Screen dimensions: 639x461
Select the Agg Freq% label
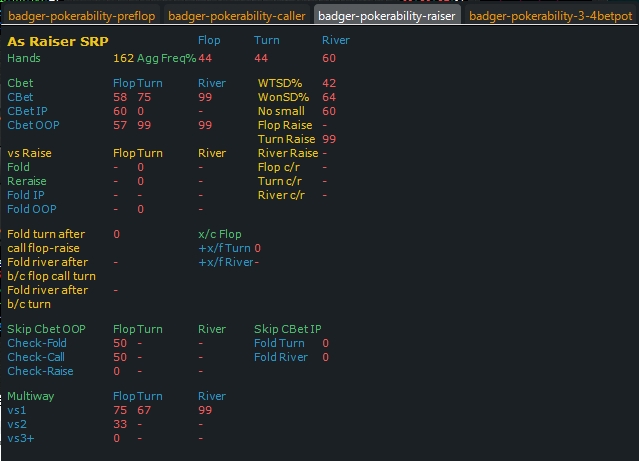[x=166, y=59]
